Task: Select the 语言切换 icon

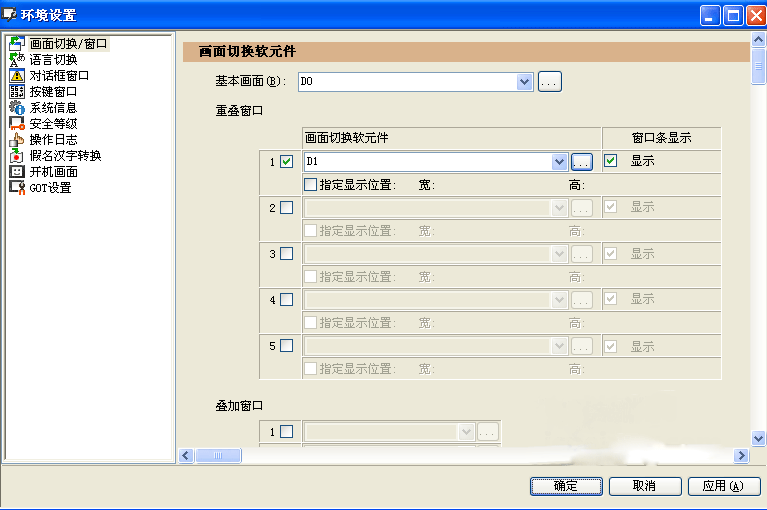Action: 16,60
